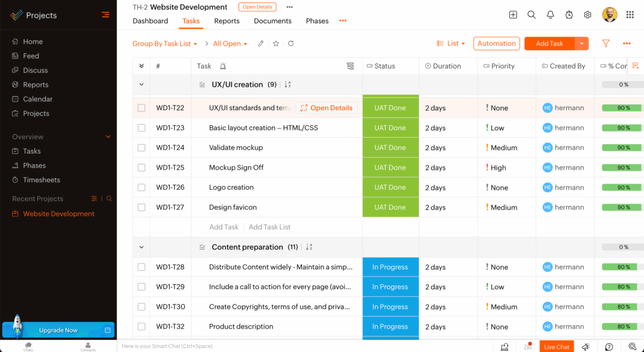Image resolution: width=644 pixels, height=352 pixels.
Task: Check the Mockup Sign Off task
Action: click(142, 167)
